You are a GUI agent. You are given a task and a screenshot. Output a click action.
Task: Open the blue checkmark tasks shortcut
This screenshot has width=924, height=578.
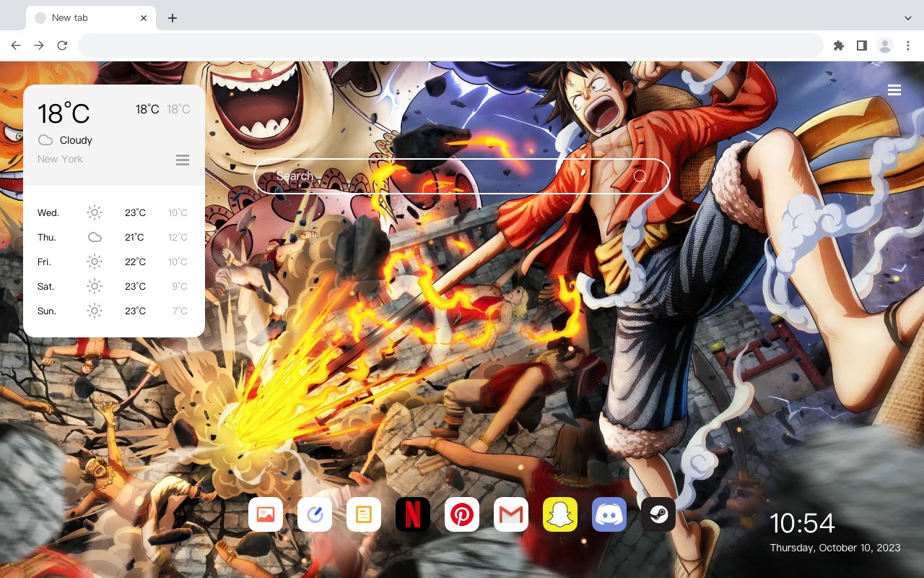click(315, 514)
